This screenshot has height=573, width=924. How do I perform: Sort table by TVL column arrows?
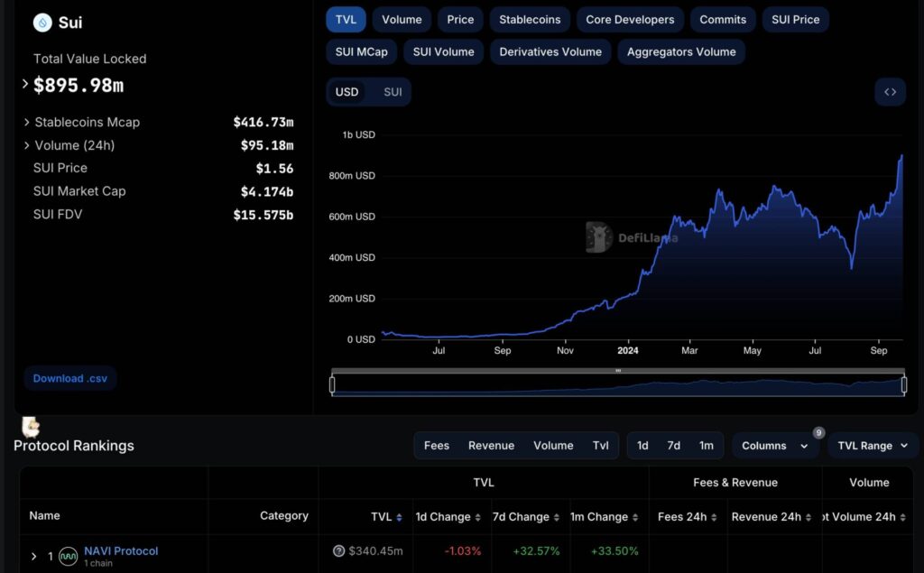pos(399,517)
